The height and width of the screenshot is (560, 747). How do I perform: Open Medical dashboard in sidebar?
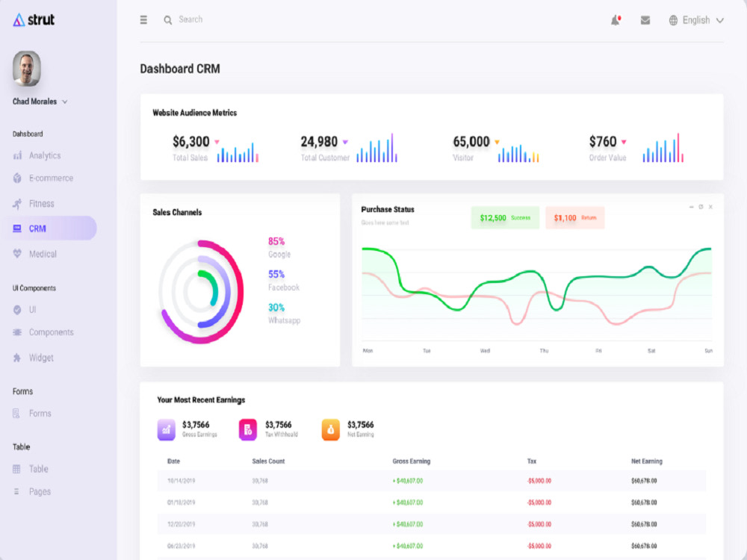click(x=43, y=255)
